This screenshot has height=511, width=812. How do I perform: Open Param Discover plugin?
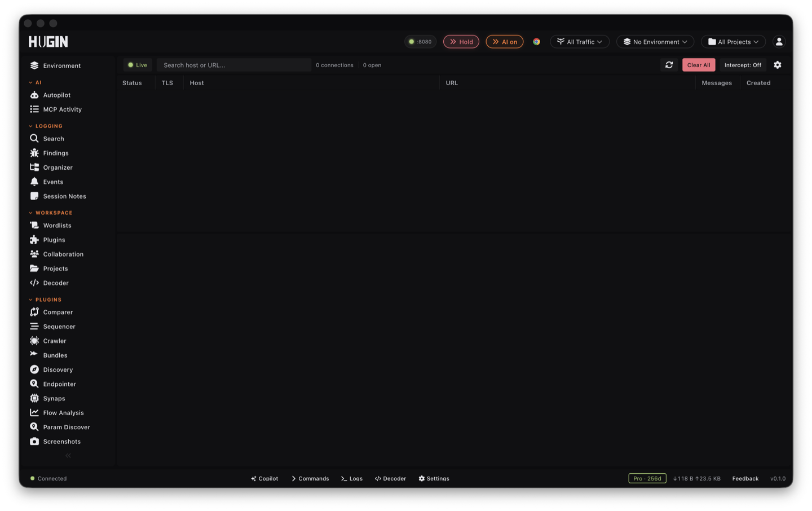(60, 427)
